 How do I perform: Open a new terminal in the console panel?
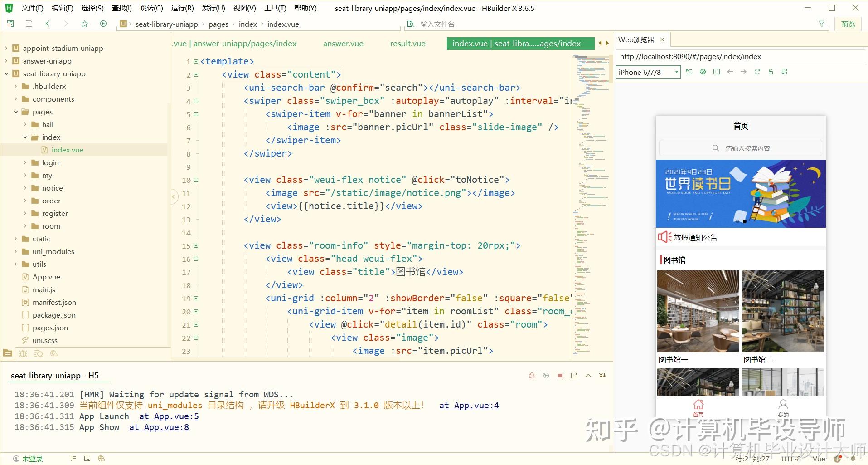[574, 376]
